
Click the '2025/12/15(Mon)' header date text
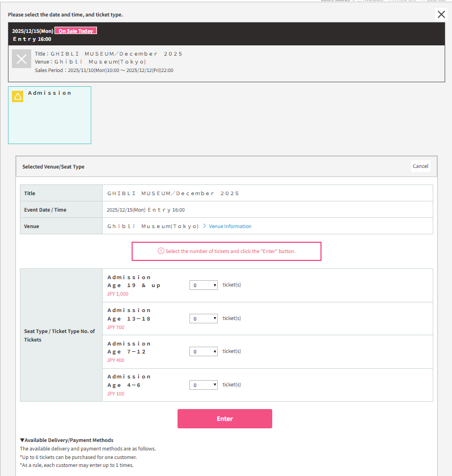(33, 31)
